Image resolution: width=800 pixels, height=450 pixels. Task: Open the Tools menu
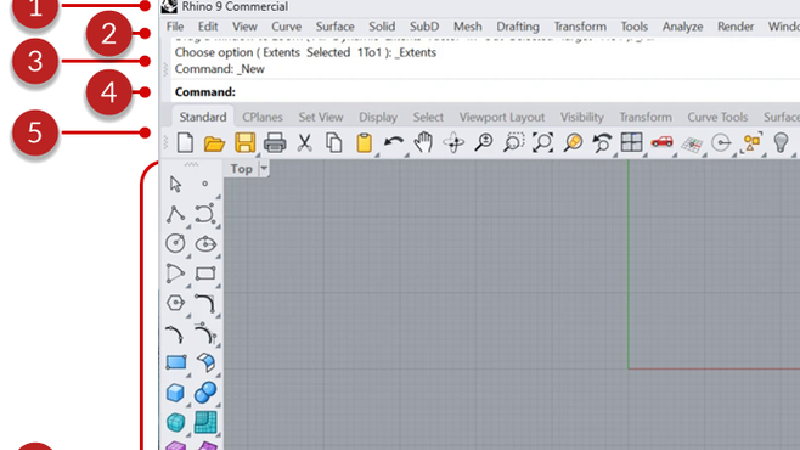634,27
